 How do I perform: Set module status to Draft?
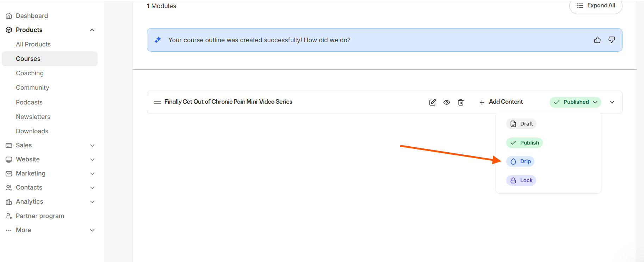pyautogui.click(x=521, y=124)
